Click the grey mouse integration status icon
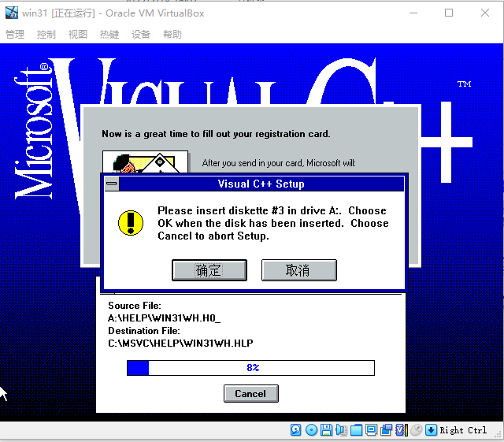The image size is (504, 442). (417, 429)
